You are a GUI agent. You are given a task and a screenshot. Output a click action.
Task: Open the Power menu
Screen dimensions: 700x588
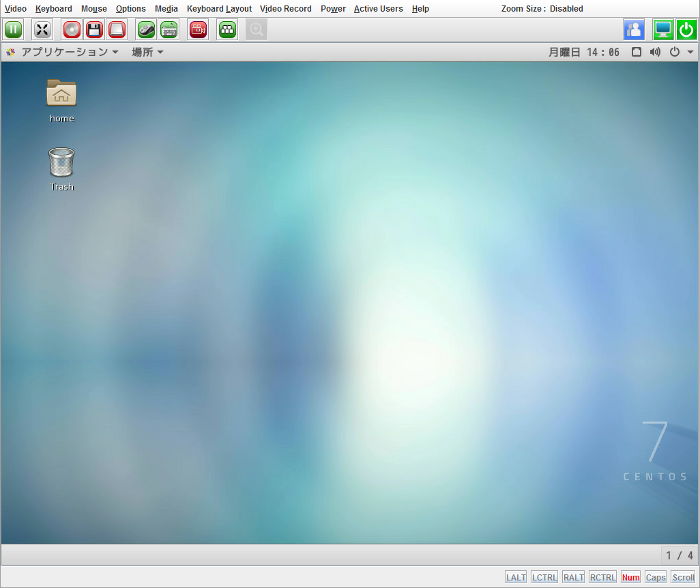click(x=333, y=8)
